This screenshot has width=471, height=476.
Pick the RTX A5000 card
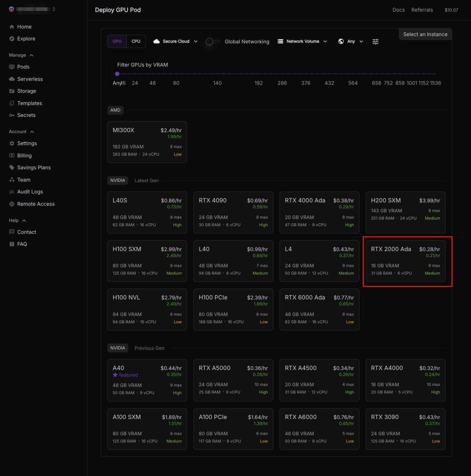[233, 380]
